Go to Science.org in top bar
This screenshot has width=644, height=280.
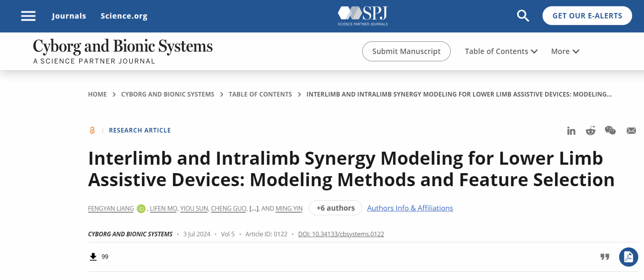click(124, 16)
